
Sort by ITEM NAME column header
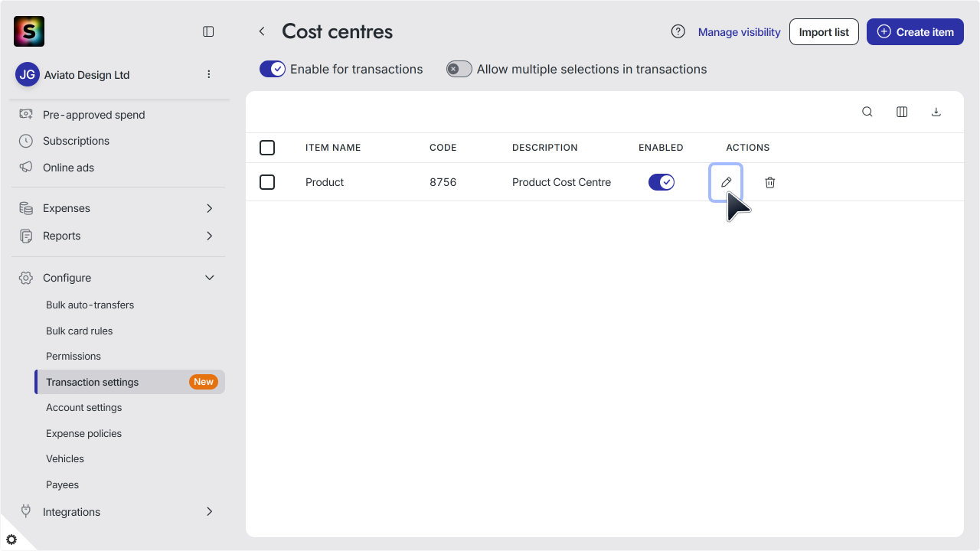click(x=333, y=148)
